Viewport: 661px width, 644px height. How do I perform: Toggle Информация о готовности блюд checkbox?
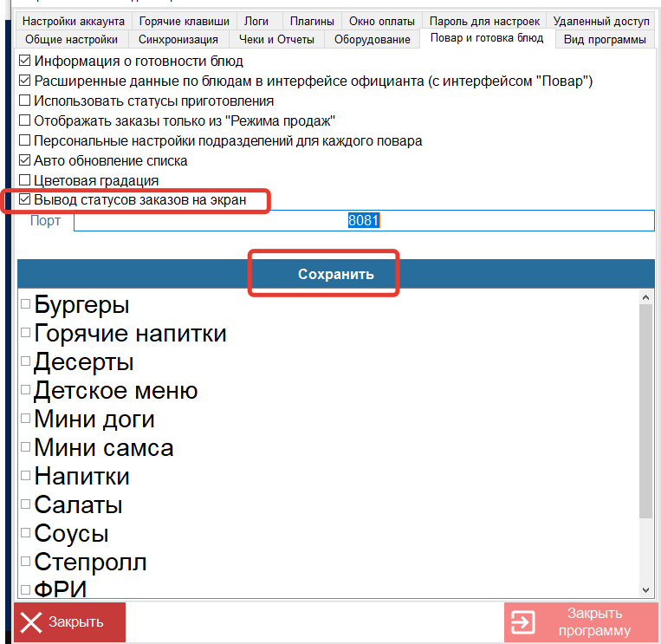[x=25, y=62]
